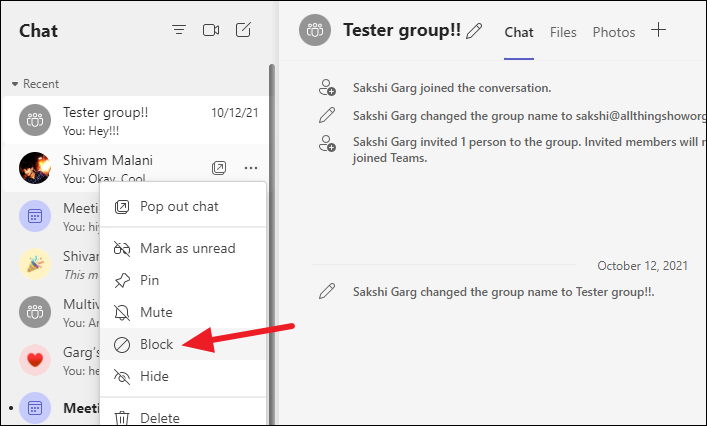Click the chat list vertical scrollbar

(x=271, y=243)
